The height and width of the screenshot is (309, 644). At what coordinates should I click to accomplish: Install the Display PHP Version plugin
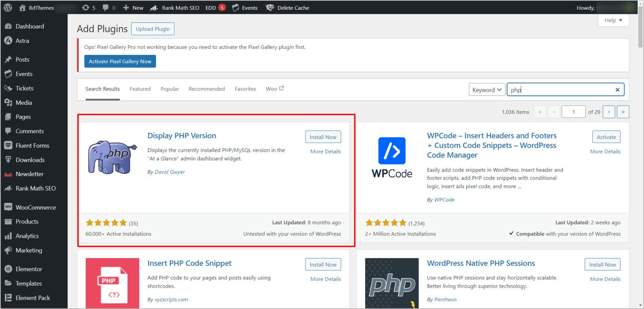[323, 137]
